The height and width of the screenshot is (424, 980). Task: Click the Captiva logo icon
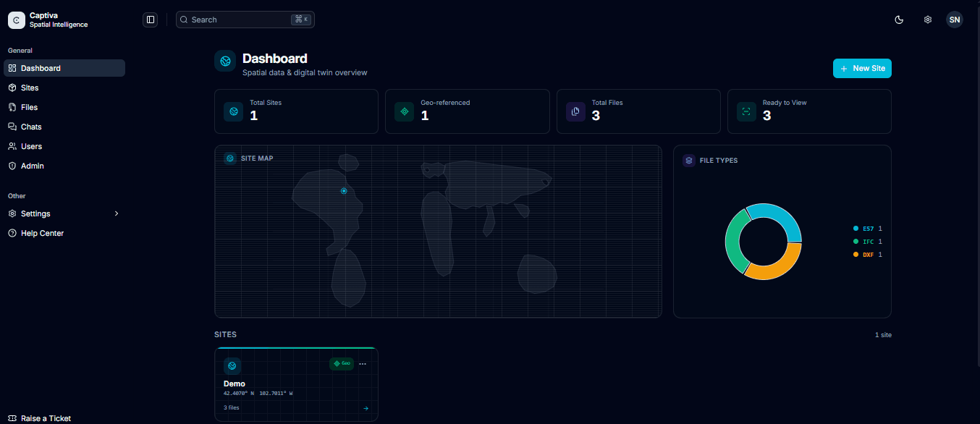[x=16, y=20]
